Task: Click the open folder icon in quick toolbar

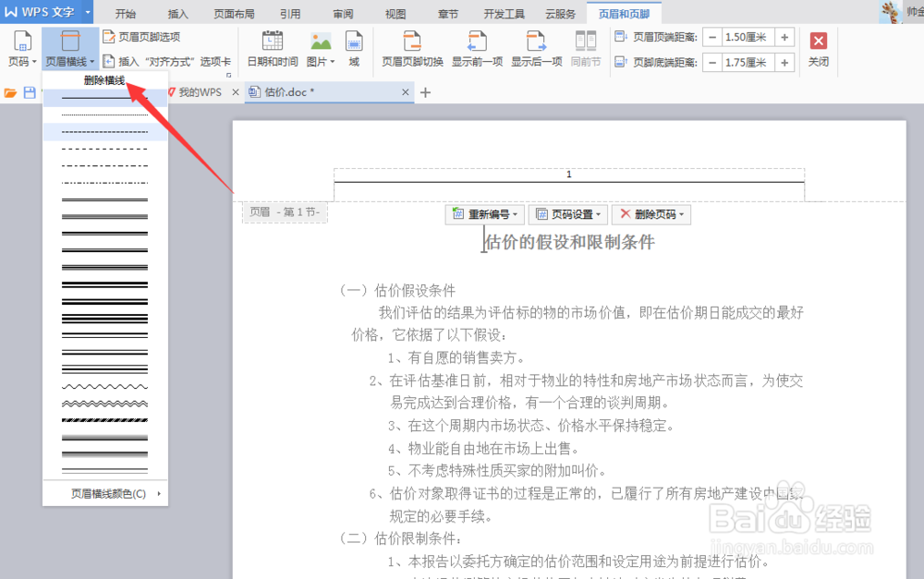Action: (10, 92)
